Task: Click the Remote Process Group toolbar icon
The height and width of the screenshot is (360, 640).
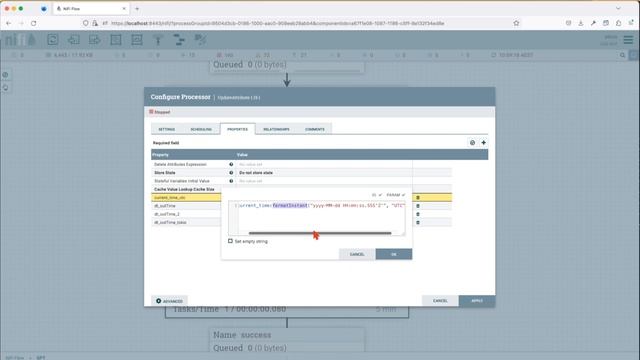Action: point(137,40)
